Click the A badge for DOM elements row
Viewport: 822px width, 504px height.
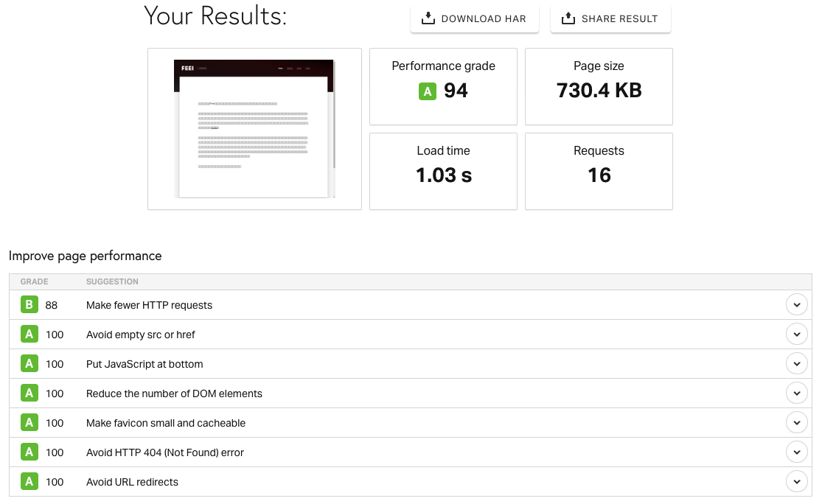29,393
